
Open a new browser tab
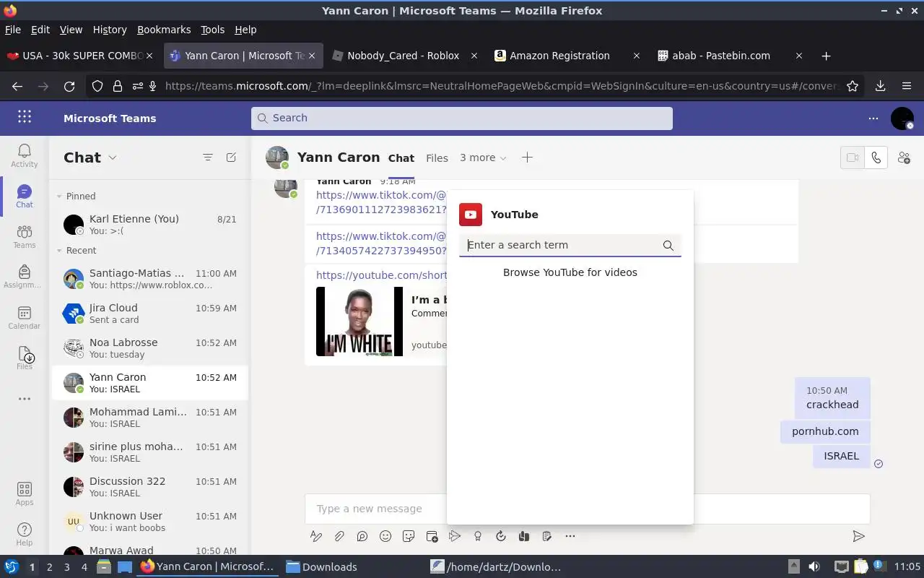[826, 56]
